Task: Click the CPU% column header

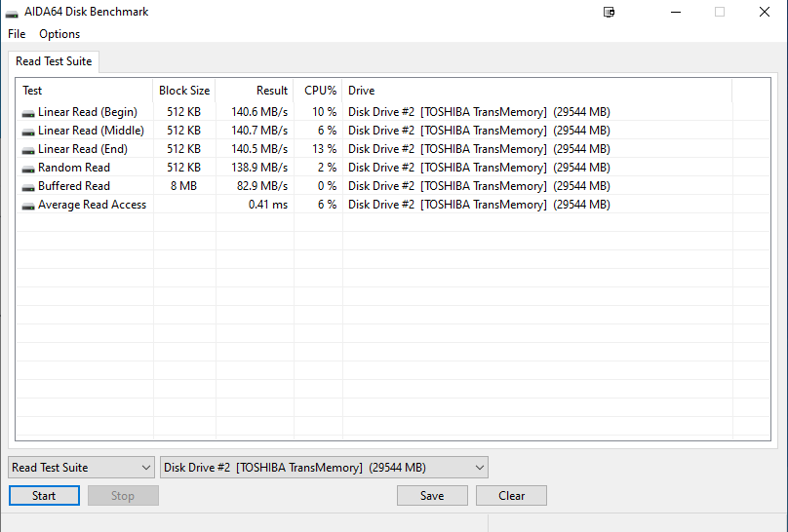Action: (x=318, y=91)
